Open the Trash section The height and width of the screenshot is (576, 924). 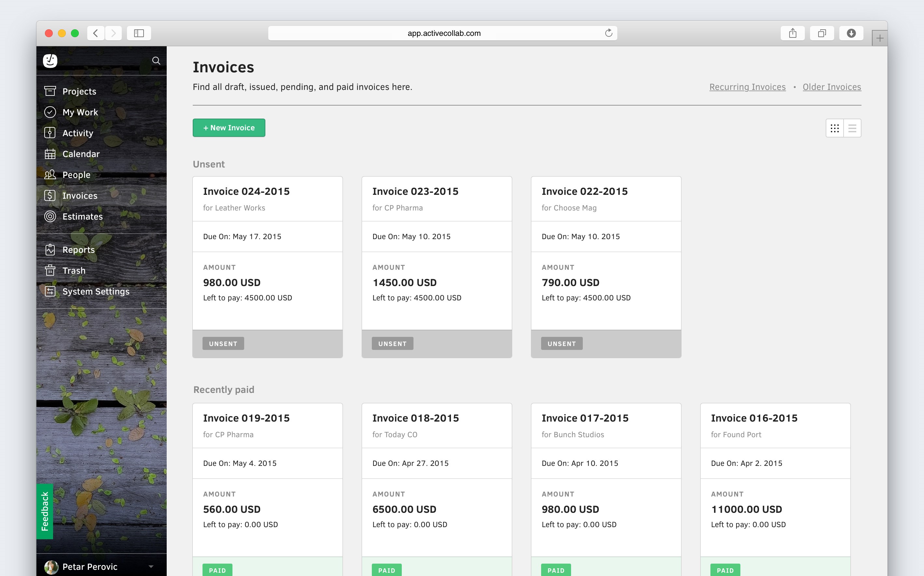74,270
